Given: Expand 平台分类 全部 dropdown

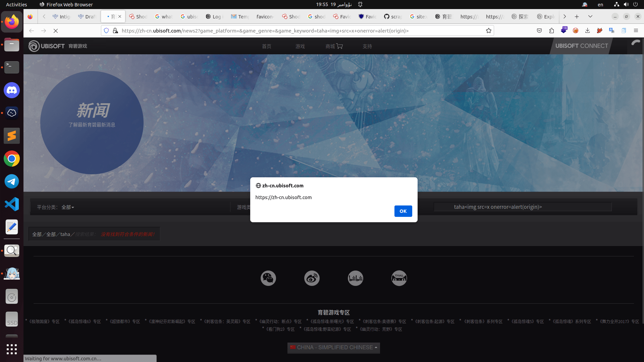Looking at the screenshot, I should [67, 207].
